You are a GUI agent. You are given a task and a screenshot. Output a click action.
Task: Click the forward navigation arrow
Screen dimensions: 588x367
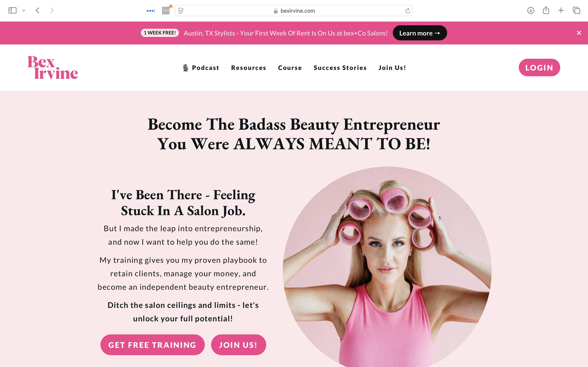52,10
